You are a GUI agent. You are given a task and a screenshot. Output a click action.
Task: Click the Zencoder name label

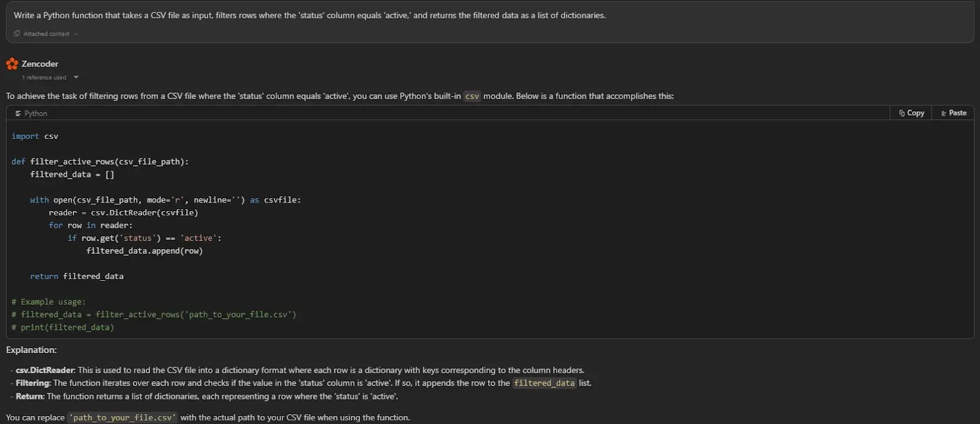pos(40,64)
